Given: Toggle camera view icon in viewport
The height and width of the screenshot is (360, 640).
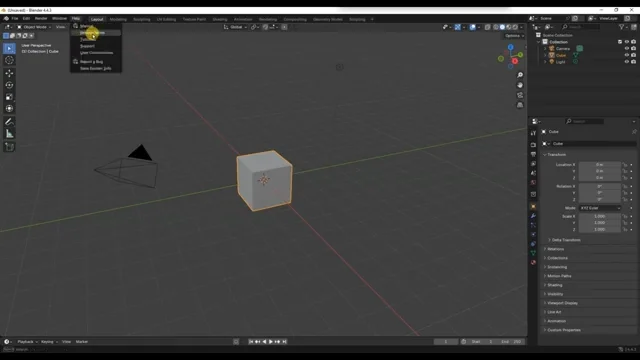Looking at the screenshot, I should 520,95.
